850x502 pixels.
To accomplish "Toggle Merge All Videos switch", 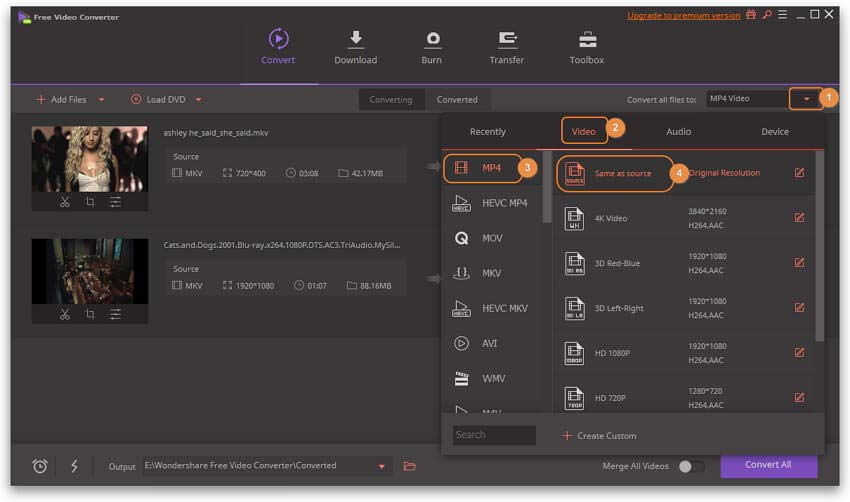I will (x=691, y=466).
